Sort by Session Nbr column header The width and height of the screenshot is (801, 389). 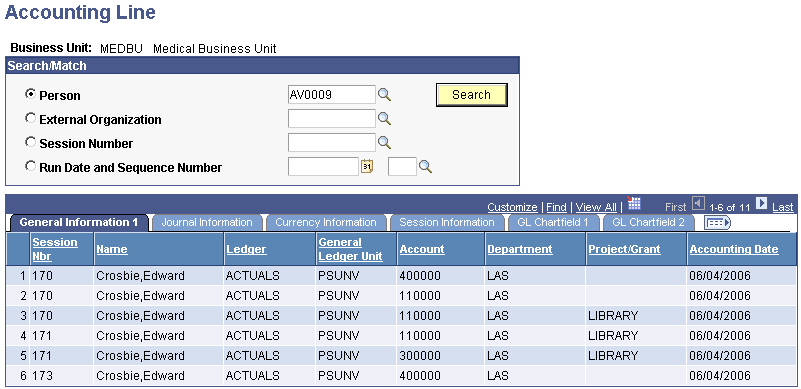[x=55, y=249]
